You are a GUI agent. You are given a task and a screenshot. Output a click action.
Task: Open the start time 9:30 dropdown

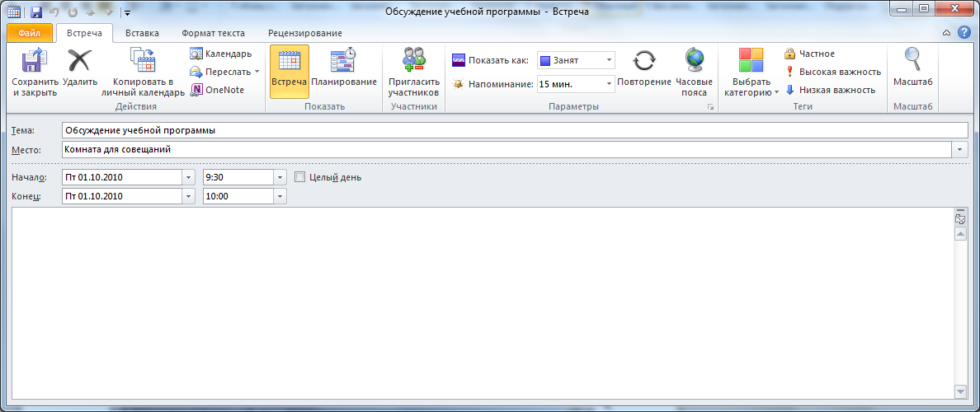point(280,177)
